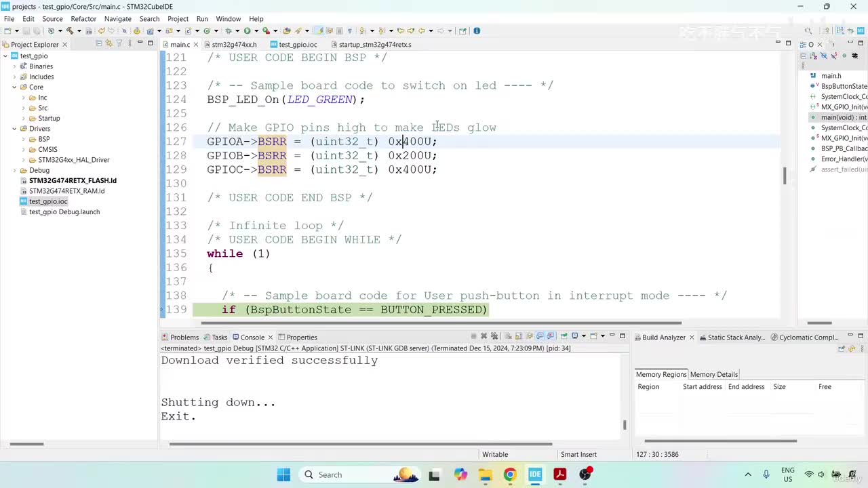Open the Run button dropdown arrow
Screen dimensions: 868x488
click(x=256, y=30)
